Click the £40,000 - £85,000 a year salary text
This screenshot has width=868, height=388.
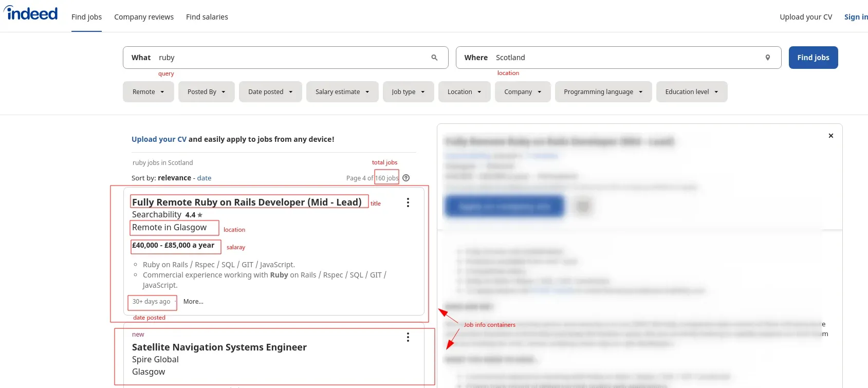click(x=173, y=246)
